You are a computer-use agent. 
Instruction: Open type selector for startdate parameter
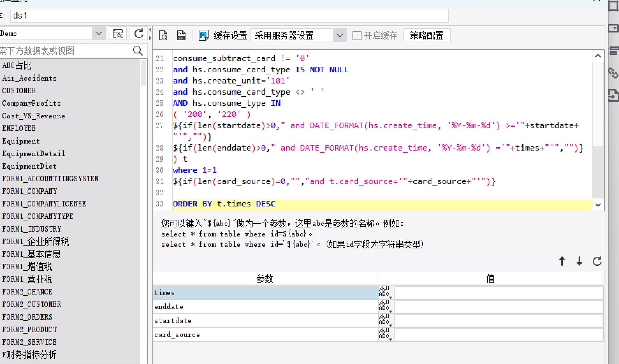pyautogui.click(x=386, y=321)
